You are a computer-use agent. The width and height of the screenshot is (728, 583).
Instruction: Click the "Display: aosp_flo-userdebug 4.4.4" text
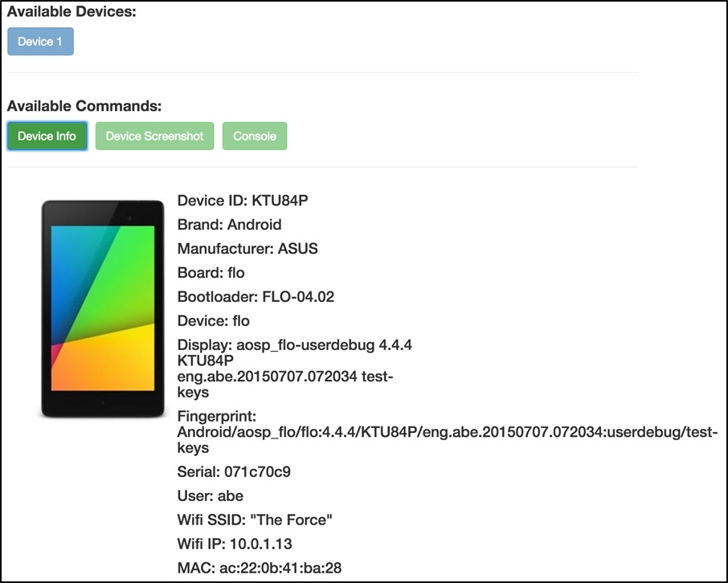pos(294,344)
